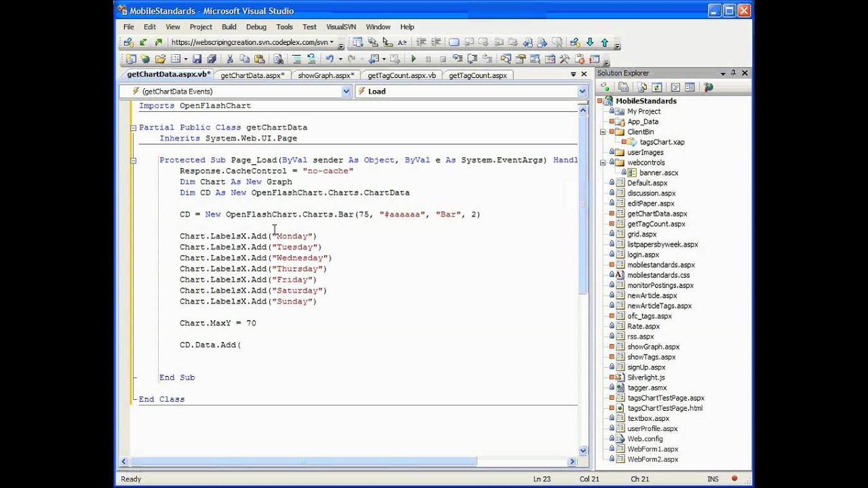The image size is (868, 488).
Task: Collapse the getChartData class outline
Action: click(x=133, y=127)
